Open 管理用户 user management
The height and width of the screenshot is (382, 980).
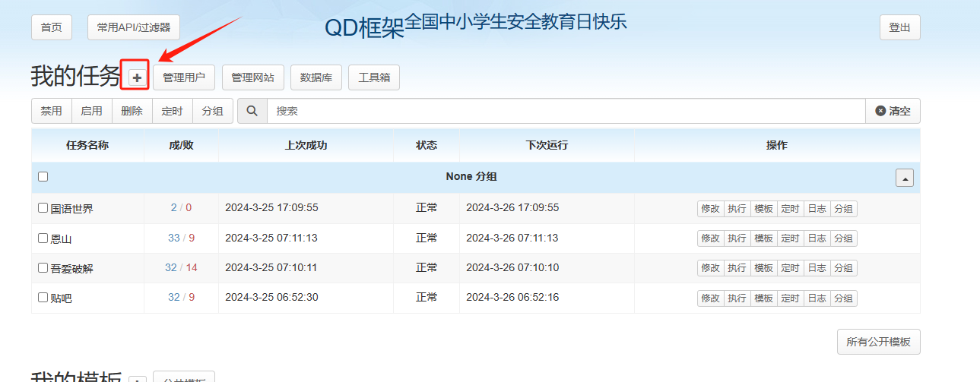coord(184,77)
